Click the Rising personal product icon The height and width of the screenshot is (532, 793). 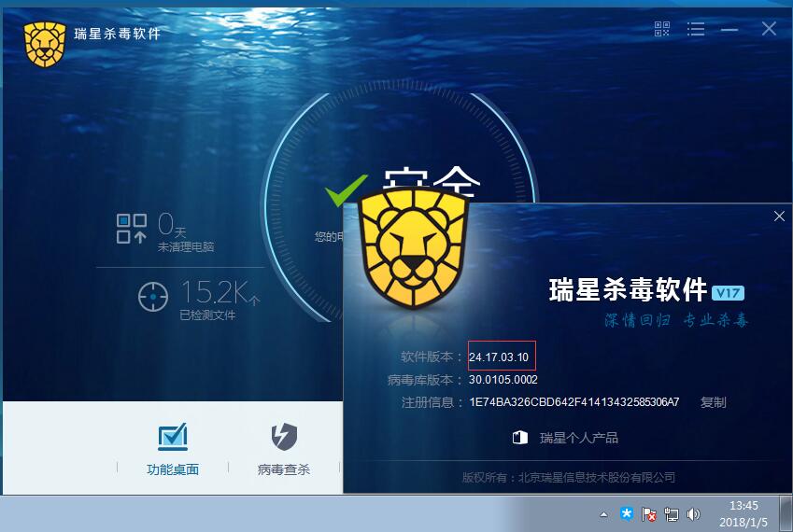pos(520,438)
